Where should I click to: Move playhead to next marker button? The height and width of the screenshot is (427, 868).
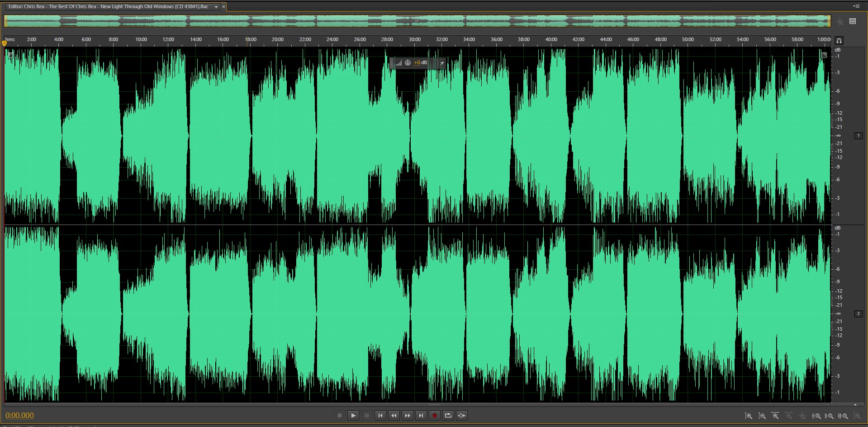[421, 416]
